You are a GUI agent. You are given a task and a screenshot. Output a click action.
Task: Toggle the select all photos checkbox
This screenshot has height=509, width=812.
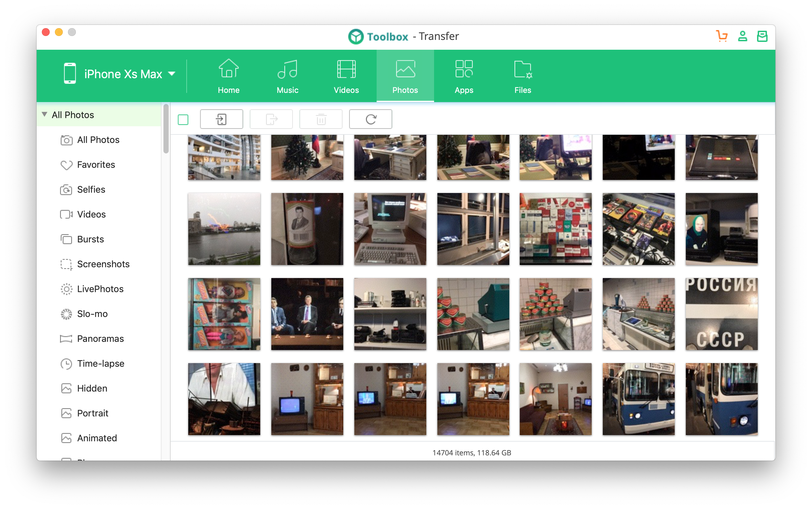point(183,119)
